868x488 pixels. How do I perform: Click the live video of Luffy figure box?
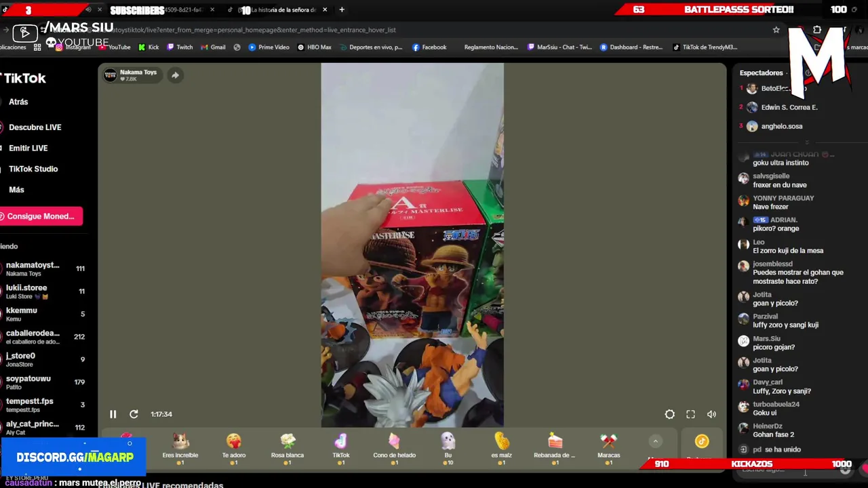pos(412,245)
